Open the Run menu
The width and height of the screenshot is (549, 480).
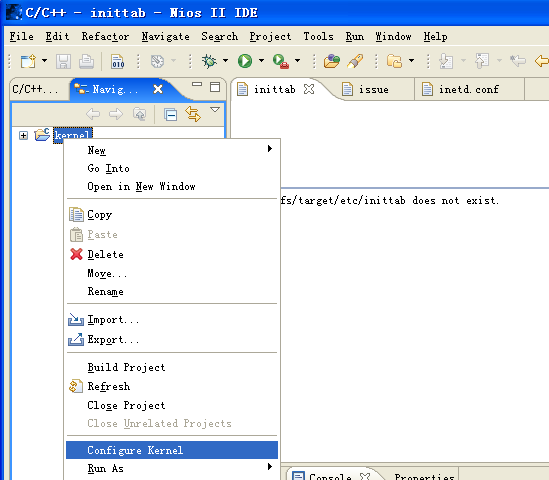coord(355,36)
